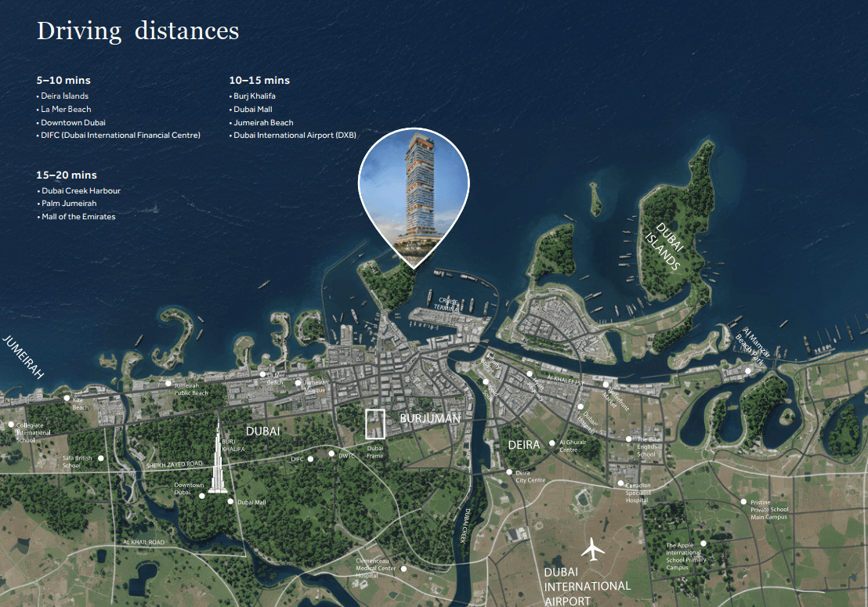Click the white Burj Khalifa tower icon

(x=216, y=459)
